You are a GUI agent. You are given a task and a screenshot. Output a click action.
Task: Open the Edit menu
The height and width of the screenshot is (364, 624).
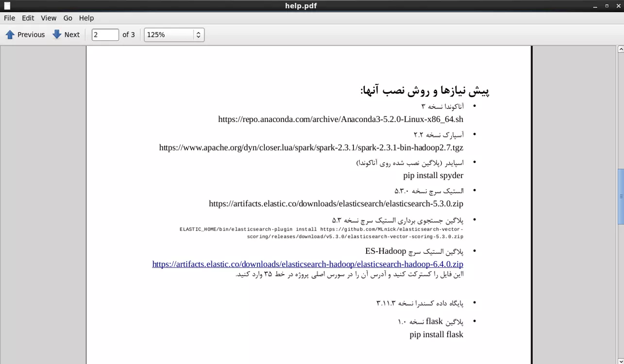[x=28, y=18]
